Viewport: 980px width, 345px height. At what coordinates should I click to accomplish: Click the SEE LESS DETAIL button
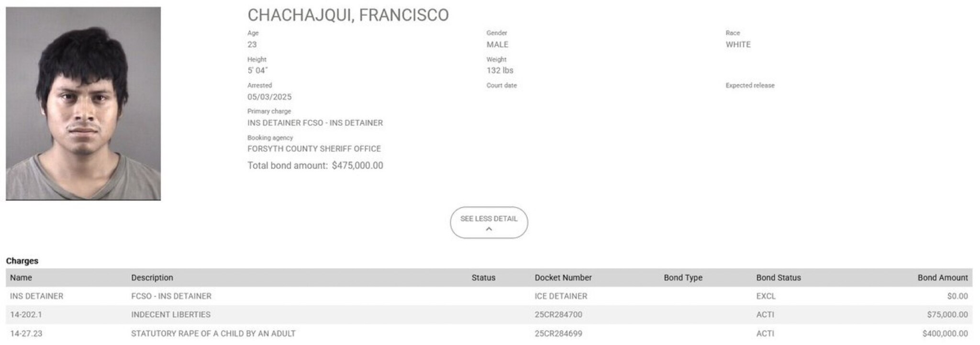coord(489,219)
